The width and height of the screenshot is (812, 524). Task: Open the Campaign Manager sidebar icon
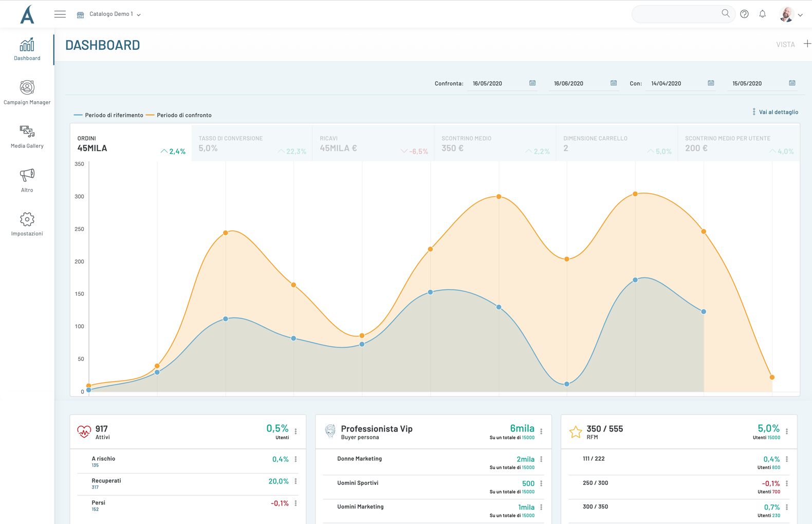(x=27, y=88)
